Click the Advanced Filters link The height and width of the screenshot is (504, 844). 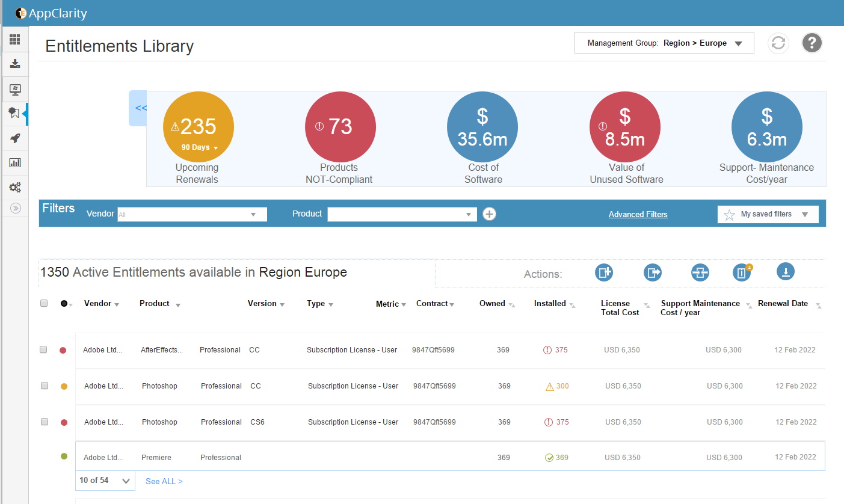click(x=638, y=214)
